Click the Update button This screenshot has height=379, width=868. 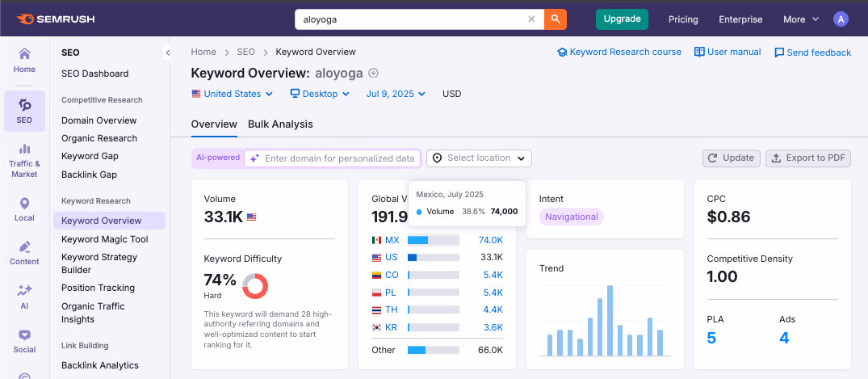click(x=732, y=158)
